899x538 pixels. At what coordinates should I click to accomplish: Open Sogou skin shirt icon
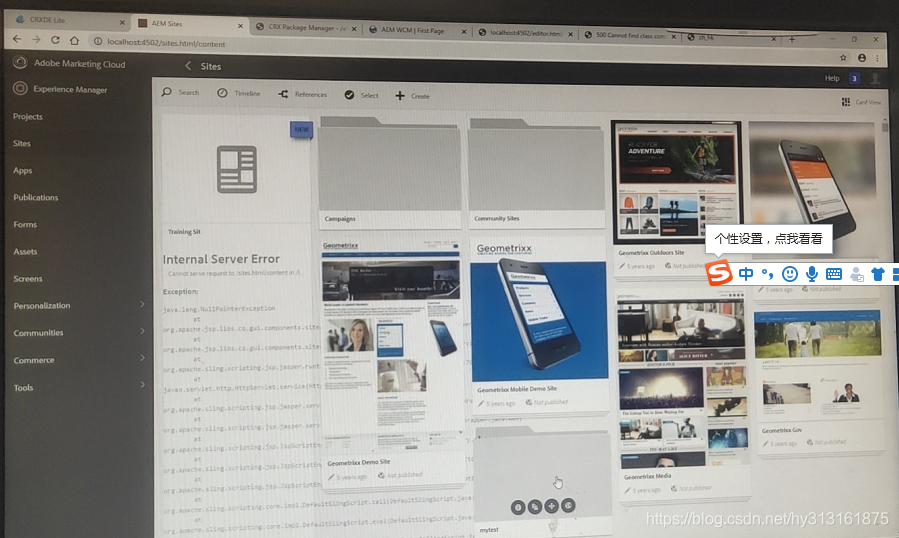click(x=877, y=274)
